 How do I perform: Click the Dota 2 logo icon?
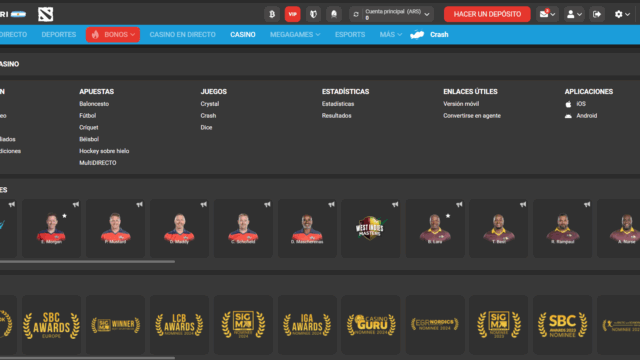pos(45,14)
